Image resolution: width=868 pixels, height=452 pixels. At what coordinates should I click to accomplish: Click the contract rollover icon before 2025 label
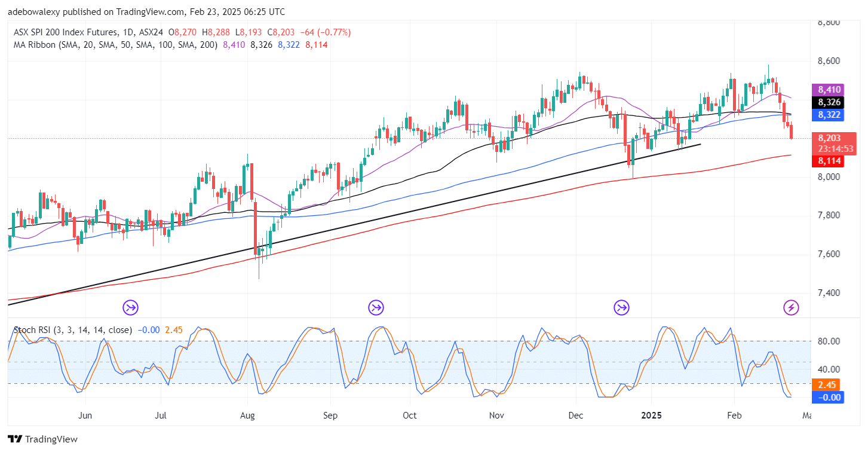coord(622,308)
